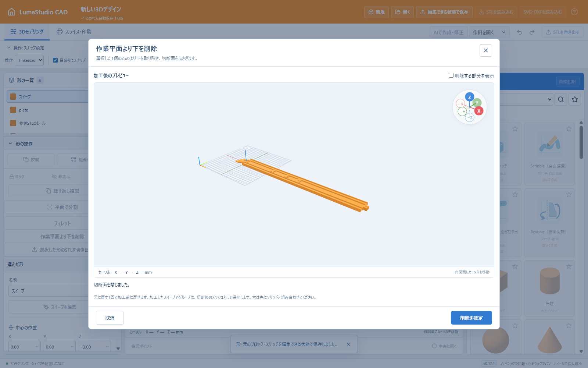This screenshot has width=588, height=368.
Task: Click the New button in header
Action: (x=376, y=12)
